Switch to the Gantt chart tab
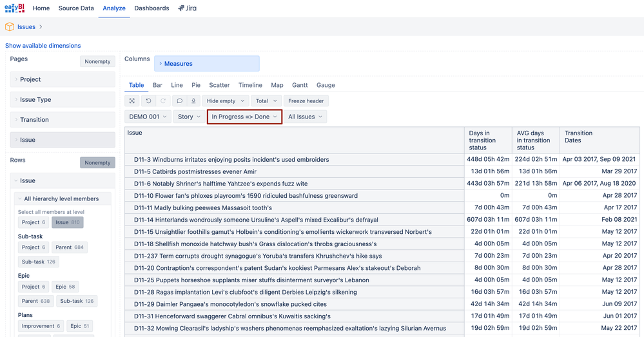 click(300, 85)
